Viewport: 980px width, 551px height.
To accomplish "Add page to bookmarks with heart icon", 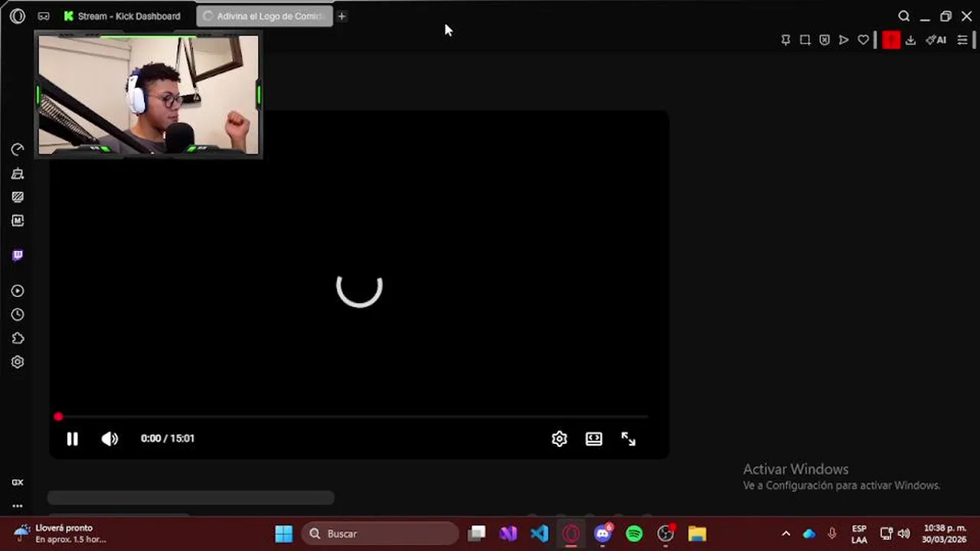I will point(864,40).
